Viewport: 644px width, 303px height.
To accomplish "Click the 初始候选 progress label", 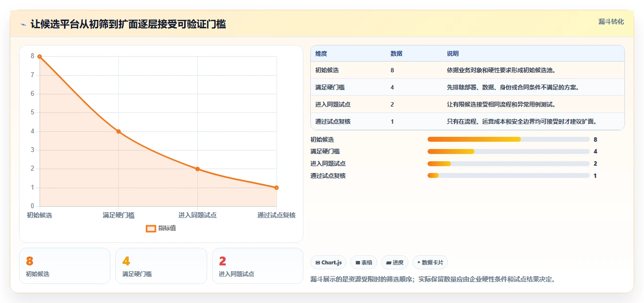I will pyautogui.click(x=322, y=140).
